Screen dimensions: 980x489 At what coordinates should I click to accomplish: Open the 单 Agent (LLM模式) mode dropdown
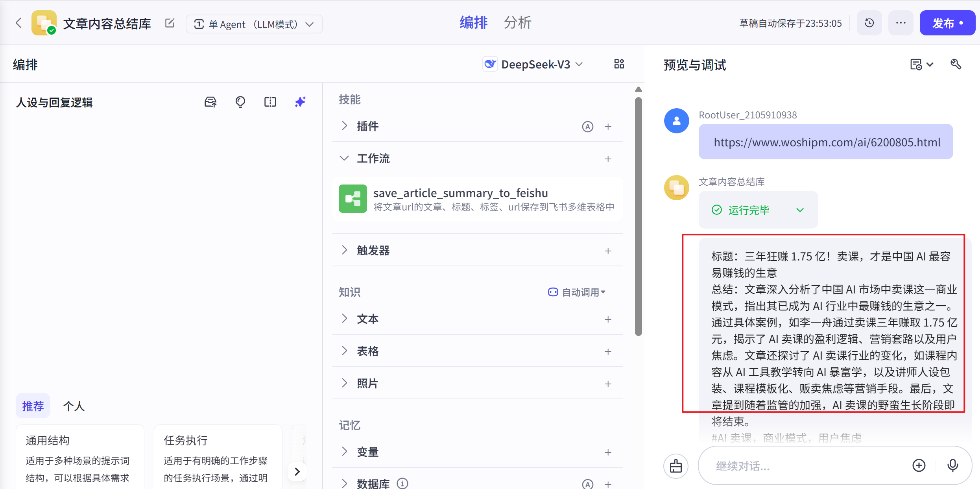pyautogui.click(x=254, y=24)
